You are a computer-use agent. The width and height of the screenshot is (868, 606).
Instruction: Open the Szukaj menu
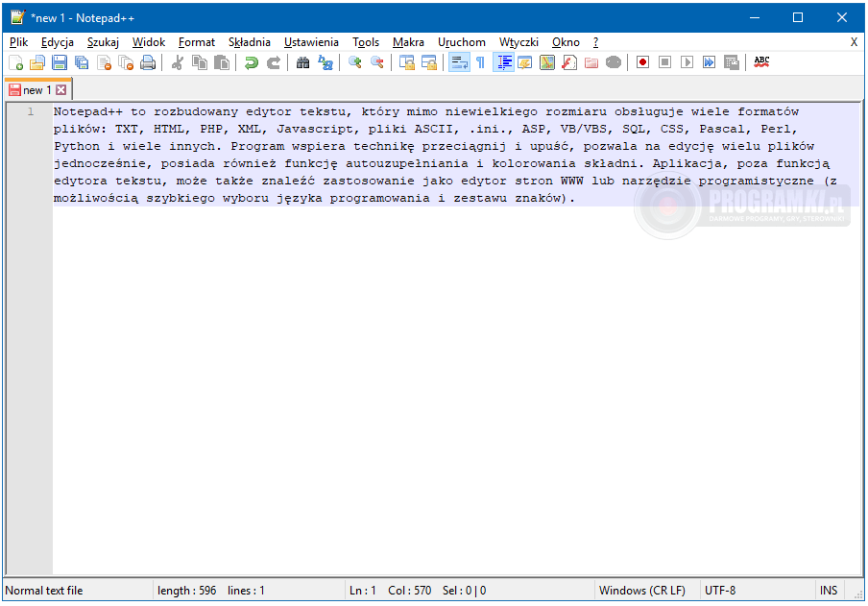tap(103, 42)
